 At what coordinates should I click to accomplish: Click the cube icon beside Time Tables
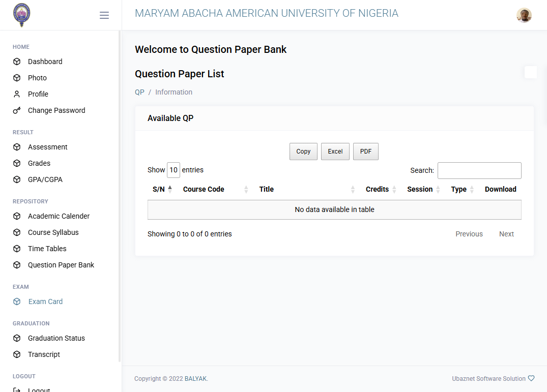pos(17,249)
